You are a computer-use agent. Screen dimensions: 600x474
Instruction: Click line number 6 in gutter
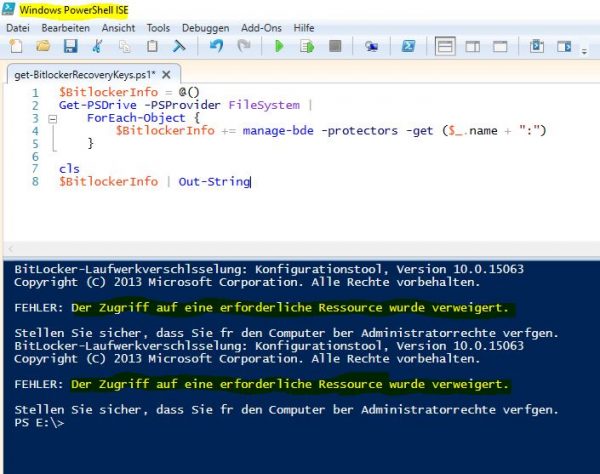point(35,156)
